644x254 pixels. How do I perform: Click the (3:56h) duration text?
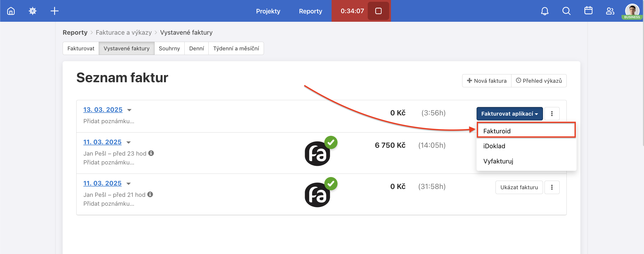[433, 113]
